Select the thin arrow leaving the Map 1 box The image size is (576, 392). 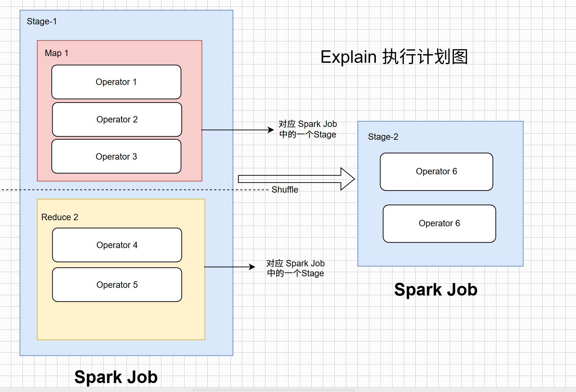click(x=237, y=130)
